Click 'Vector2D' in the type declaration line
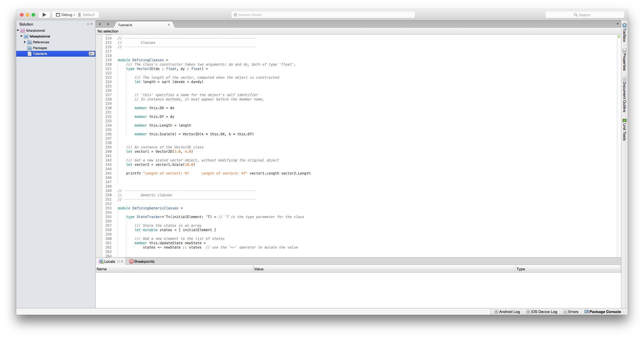The image size is (644, 338). [145, 69]
